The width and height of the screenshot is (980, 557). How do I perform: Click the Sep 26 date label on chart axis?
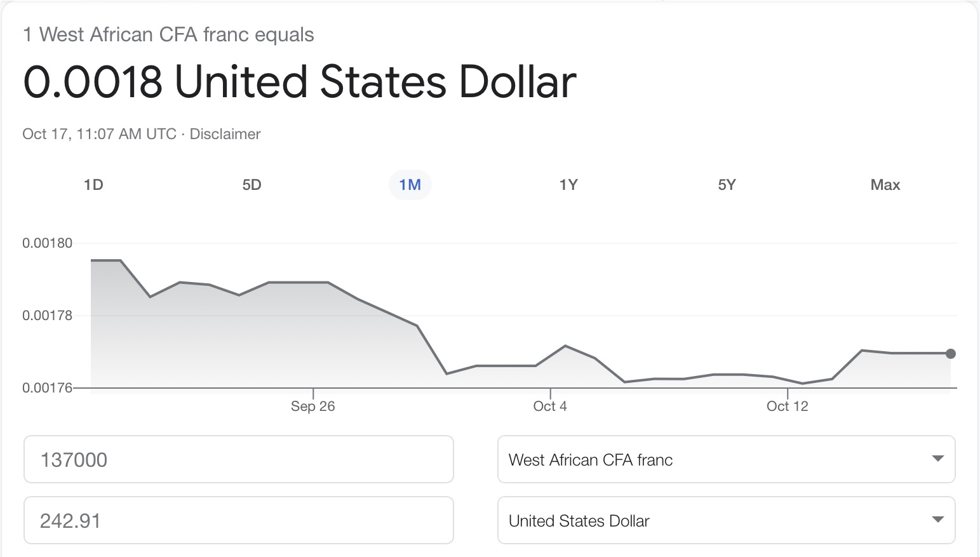point(312,406)
